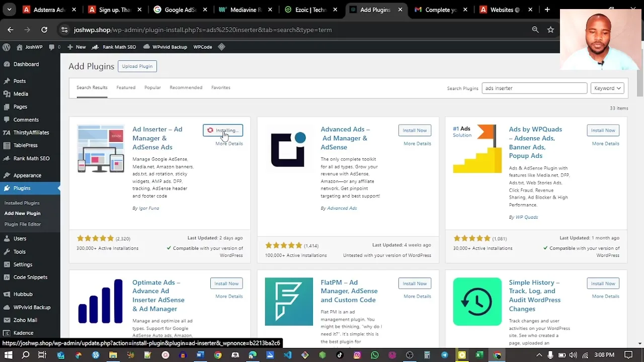Viewport: 644px width, 362px height.
Task: Open Rank Math SEO sidebar menu
Action: click(30, 158)
